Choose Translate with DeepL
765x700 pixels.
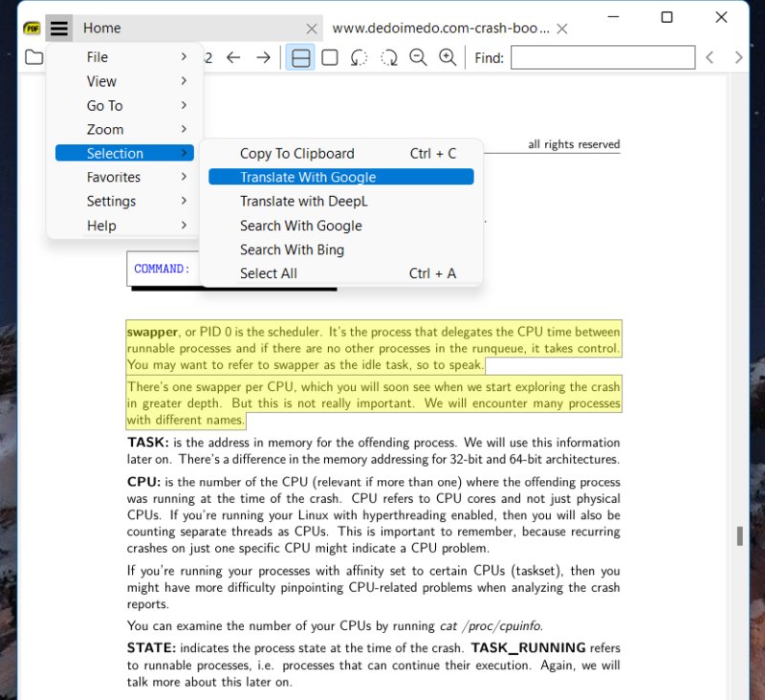point(303,201)
